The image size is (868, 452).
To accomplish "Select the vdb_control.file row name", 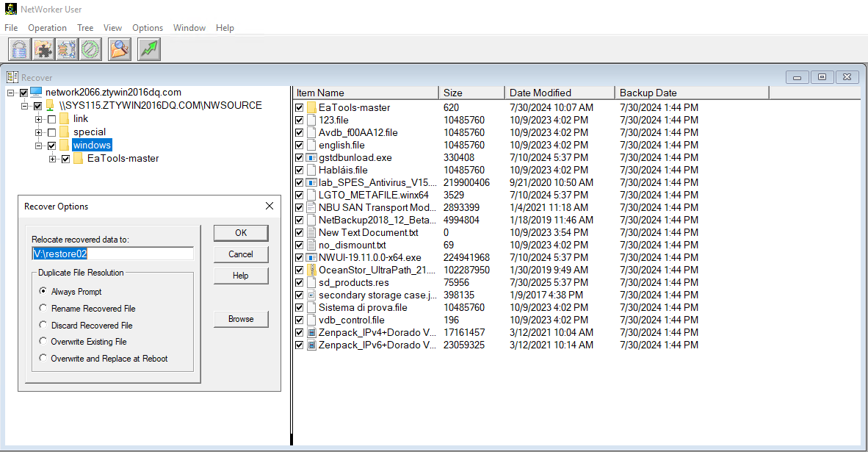I will (x=352, y=320).
